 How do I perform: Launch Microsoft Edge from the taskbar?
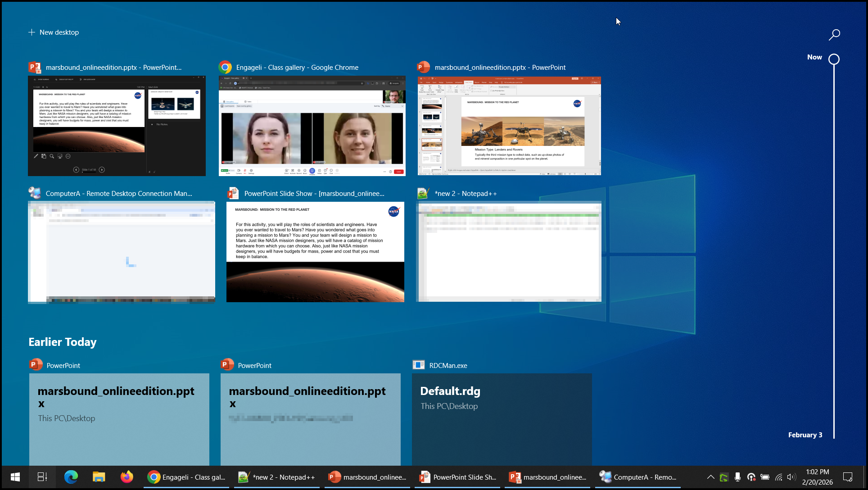point(71,477)
